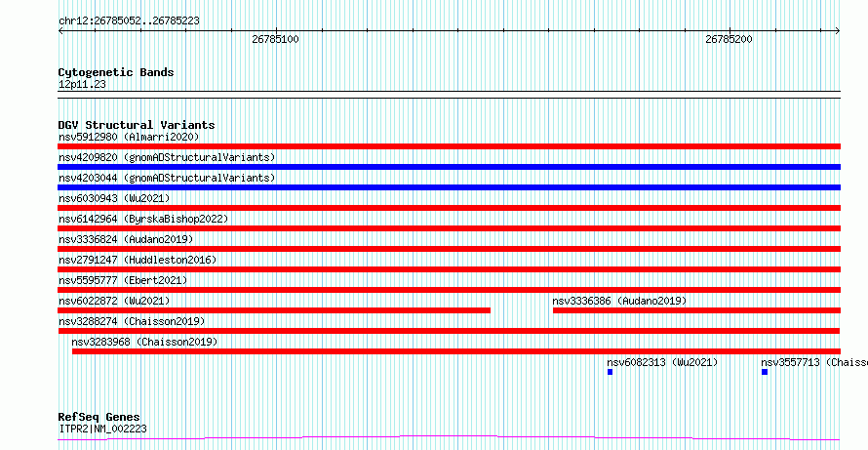This screenshot has height=450, width=868.
Task: Click the 26785200 ruler position label
Action: pyautogui.click(x=729, y=39)
